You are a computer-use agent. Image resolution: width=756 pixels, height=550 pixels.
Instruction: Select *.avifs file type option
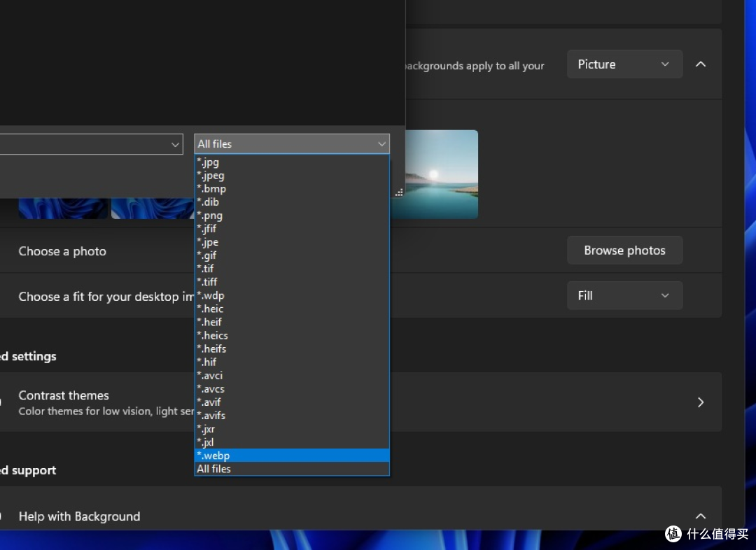click(292, 416)
